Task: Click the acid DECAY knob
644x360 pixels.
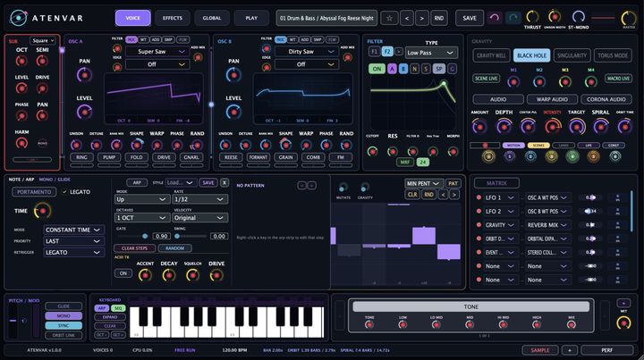Action: click(x=169, y=275)
